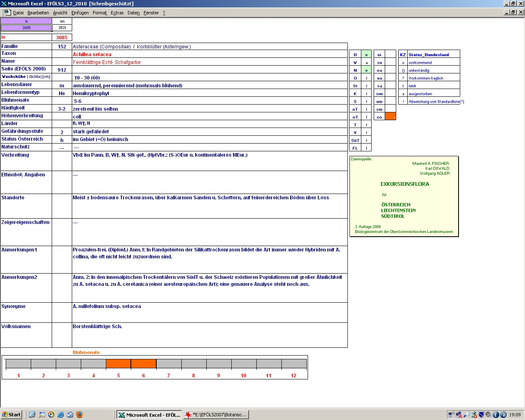The height and width of the screenshot is (420, 525).
Task: Click synonym 'A. millefolium subsp. setacea'
Action: (x=107, y=306)
